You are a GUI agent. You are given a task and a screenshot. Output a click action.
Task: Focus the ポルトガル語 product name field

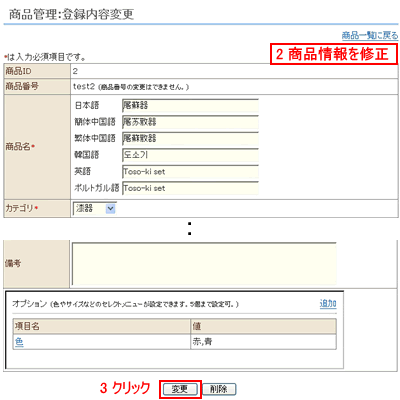pyautogui.click(x=190, y=188)
